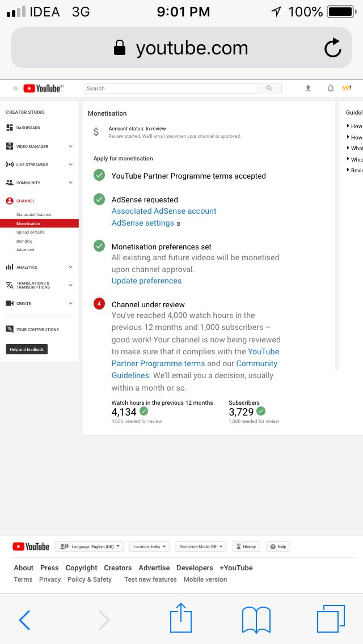Focus the Search field
The image size is (363, 644).
click(x=171, y=88)
